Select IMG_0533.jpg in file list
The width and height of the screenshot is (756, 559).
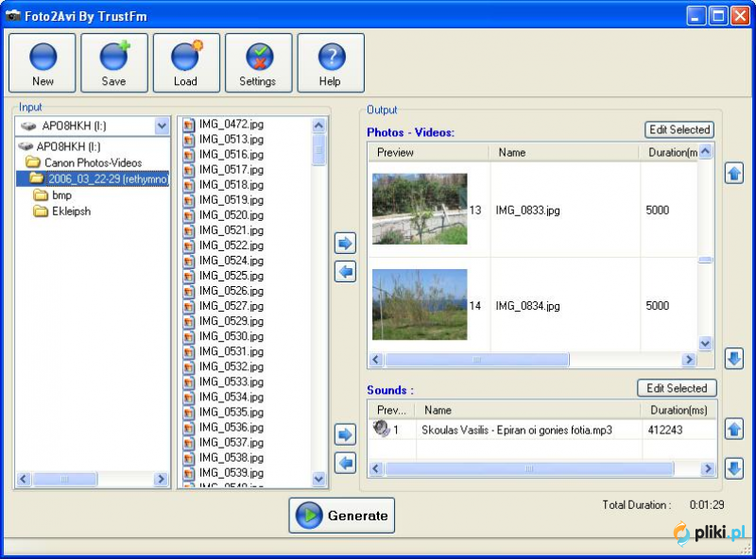(x=232, y=381)
